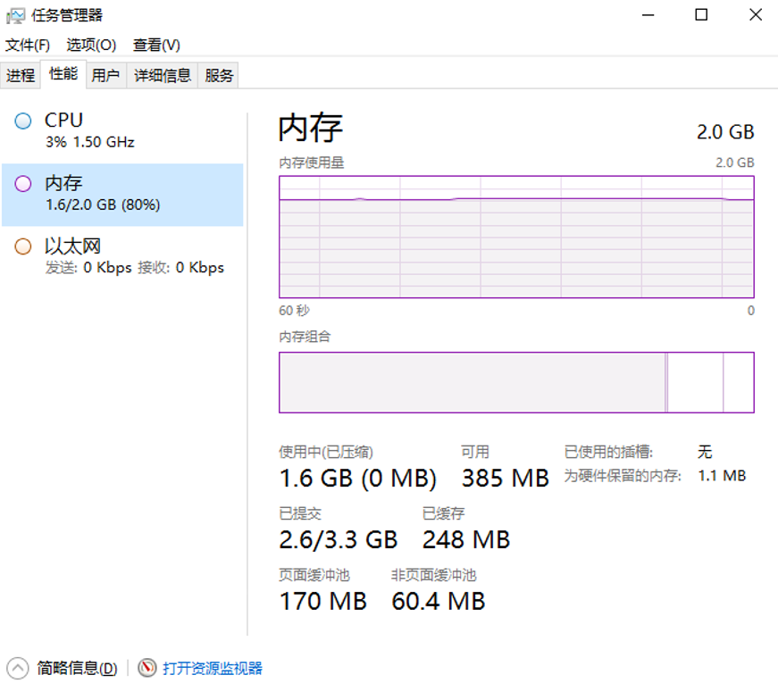This screenshot has width=778, height=700.
Task: Click the 内存组合 composition bar
Action: 516,382
